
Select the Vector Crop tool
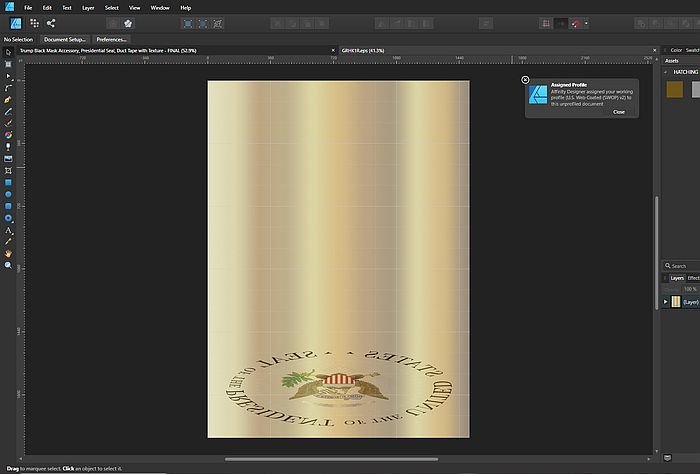[x=8, y=170]
